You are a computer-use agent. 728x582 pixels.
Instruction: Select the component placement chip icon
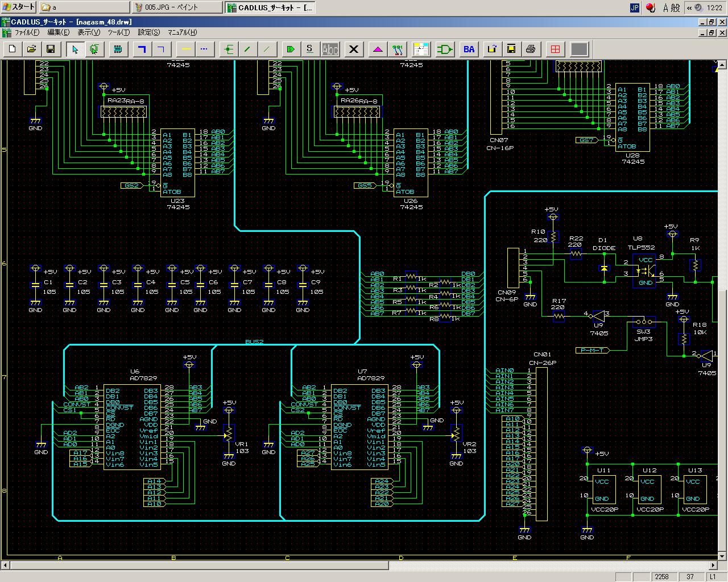tap(118, 49)
